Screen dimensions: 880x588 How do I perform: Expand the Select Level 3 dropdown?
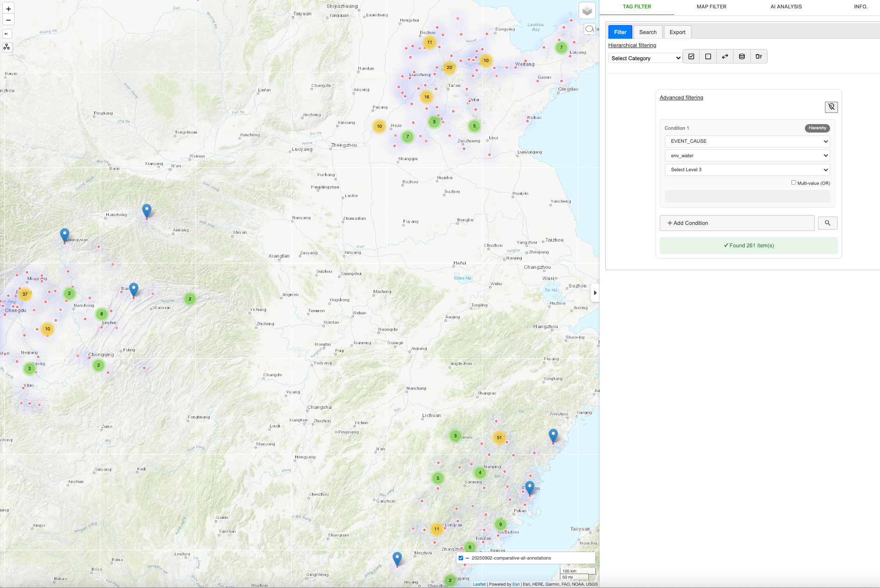pyautogui.click(x=747, y=170)
